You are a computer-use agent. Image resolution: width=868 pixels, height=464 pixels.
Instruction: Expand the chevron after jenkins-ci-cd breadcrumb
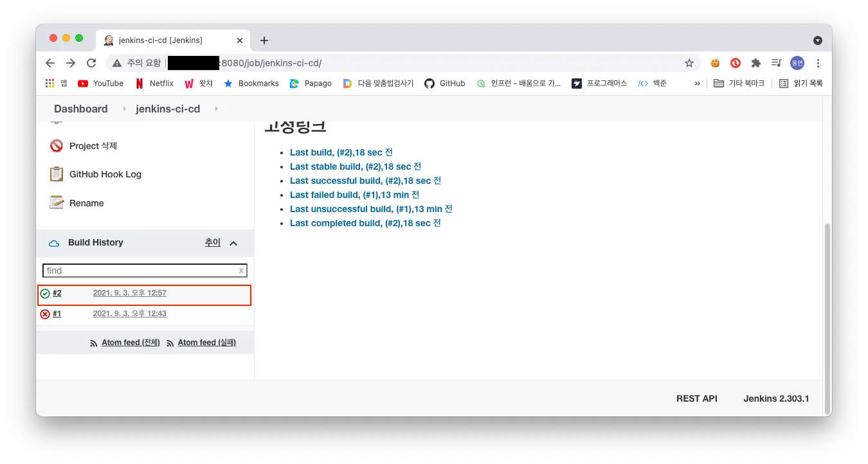tap(217, 109)
